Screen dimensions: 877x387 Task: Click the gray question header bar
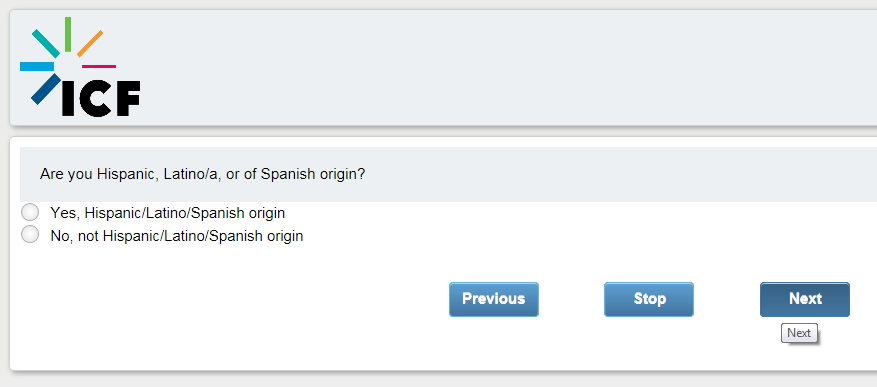coord(448,174)
